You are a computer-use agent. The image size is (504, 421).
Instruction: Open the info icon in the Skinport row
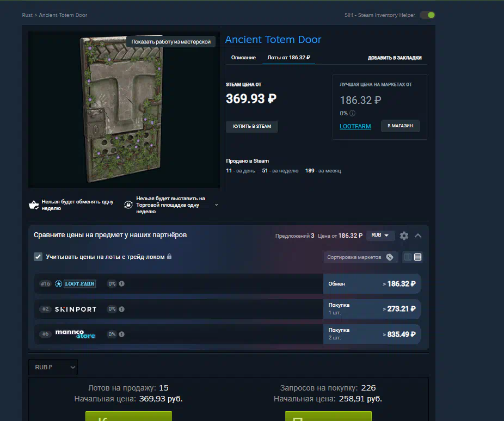tap(121, 309)
